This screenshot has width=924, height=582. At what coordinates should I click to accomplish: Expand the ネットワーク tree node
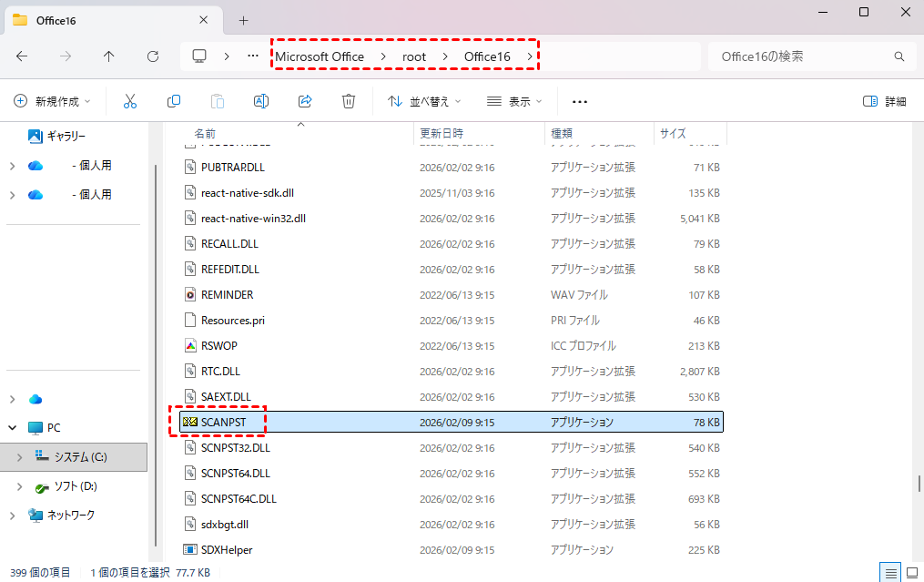click(12, 516)
